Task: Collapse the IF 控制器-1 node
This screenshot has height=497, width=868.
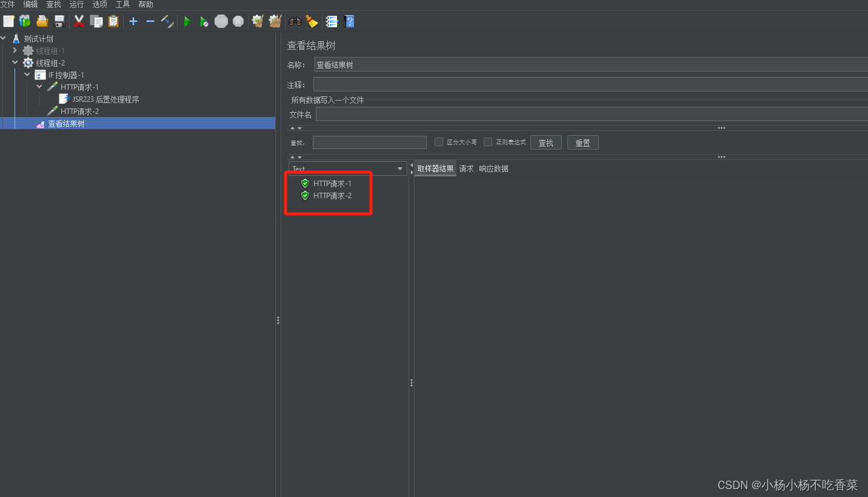Action: pyautogui.click(x=27, y=75)
